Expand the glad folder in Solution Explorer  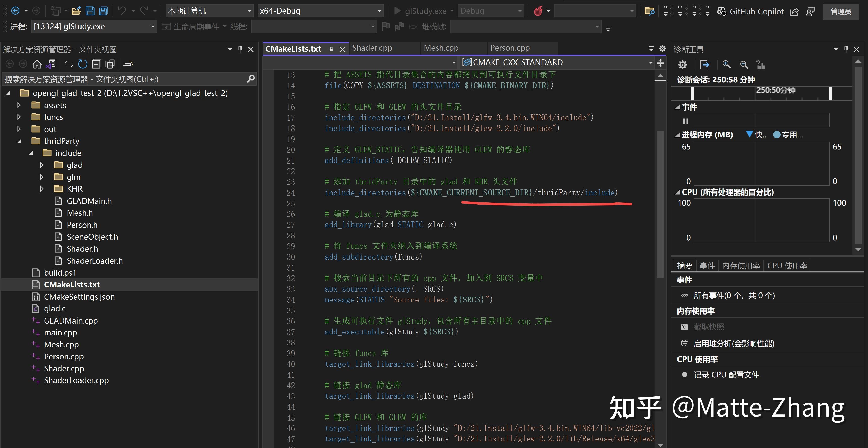(42, 165)
